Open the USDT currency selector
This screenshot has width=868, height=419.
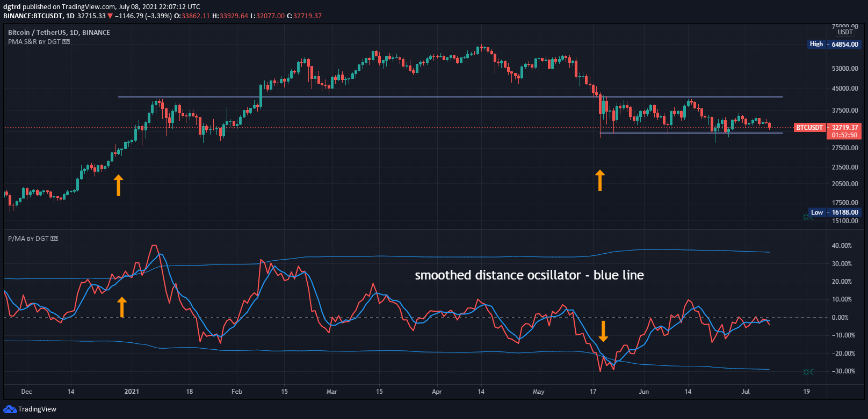click(845, 32)
